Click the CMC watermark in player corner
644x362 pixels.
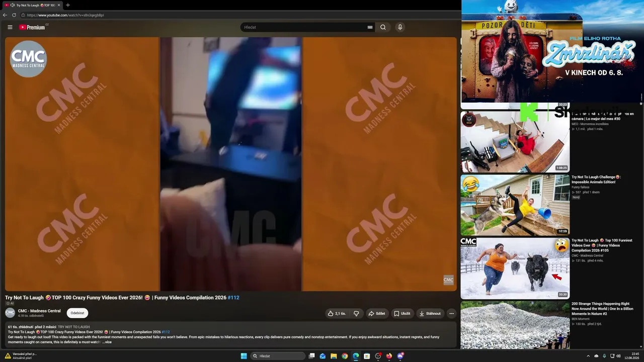coord(448,280)
